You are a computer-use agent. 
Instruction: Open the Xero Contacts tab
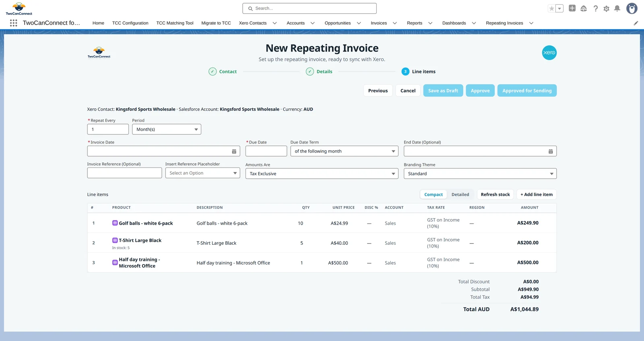253,23
